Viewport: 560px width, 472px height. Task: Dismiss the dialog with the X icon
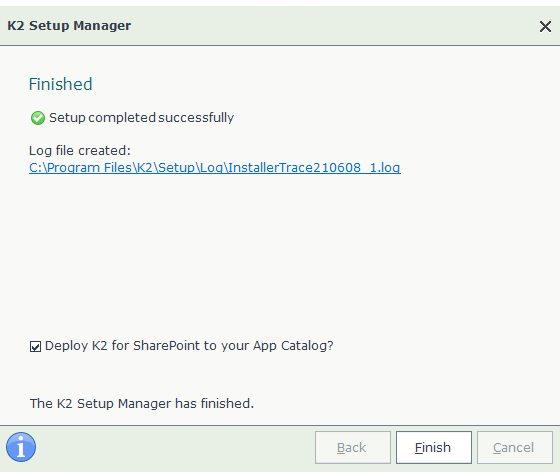click(545, 26)
